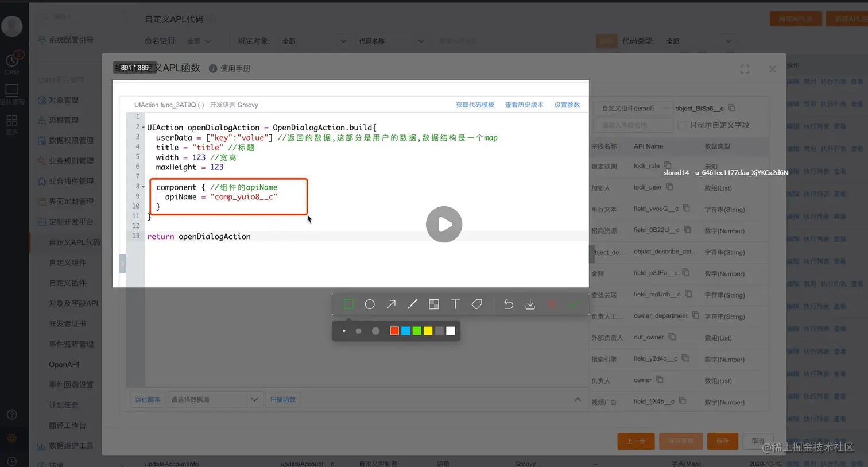Copy the lock_rule API name
The image size is (868, 467).
(668, 165)
